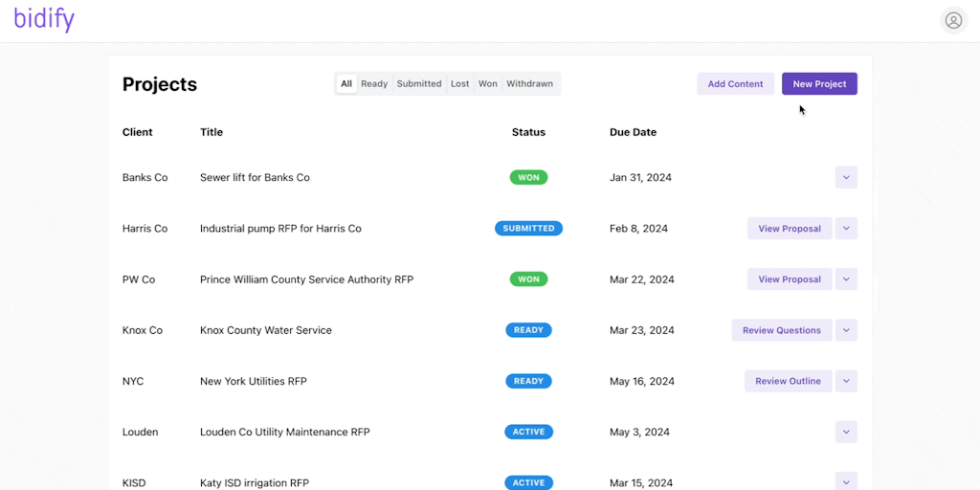Filter projects by Submitted
The height and width of the screenshot is (490, 980).
point(419,84)
